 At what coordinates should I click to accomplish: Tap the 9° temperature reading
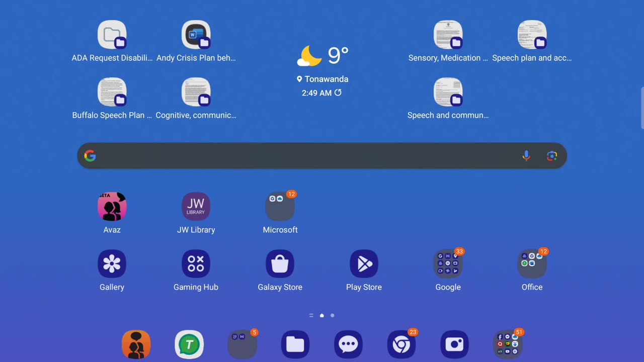click(x=338, y=55)
